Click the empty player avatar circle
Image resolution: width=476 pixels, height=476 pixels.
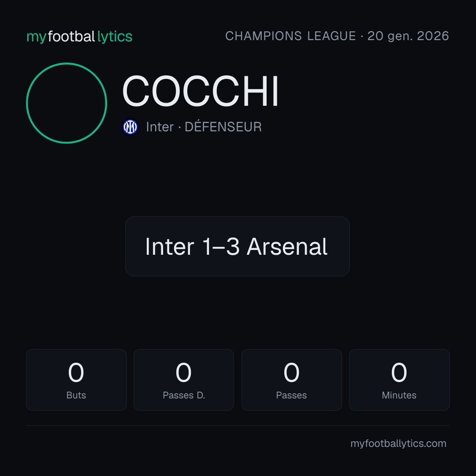tap(67, 103)
